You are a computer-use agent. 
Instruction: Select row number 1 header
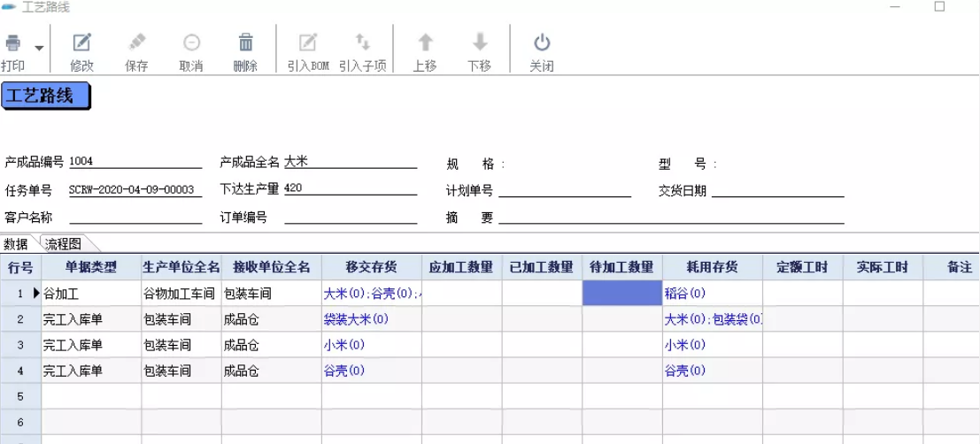point(20,293)
